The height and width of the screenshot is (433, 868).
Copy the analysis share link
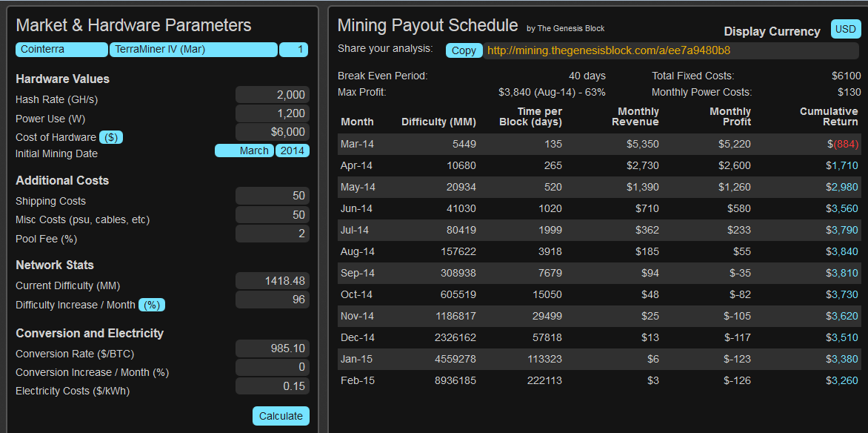[x=464, y=50]
